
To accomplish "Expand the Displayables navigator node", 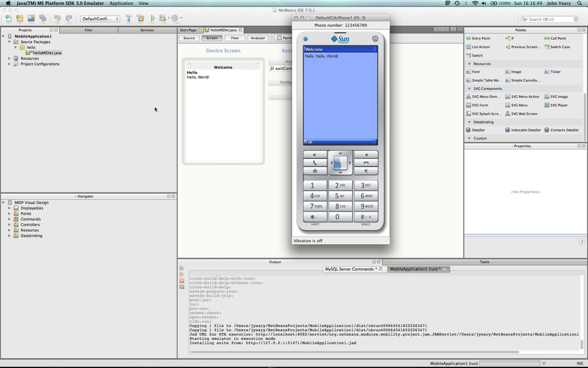I will click(10, 208).
